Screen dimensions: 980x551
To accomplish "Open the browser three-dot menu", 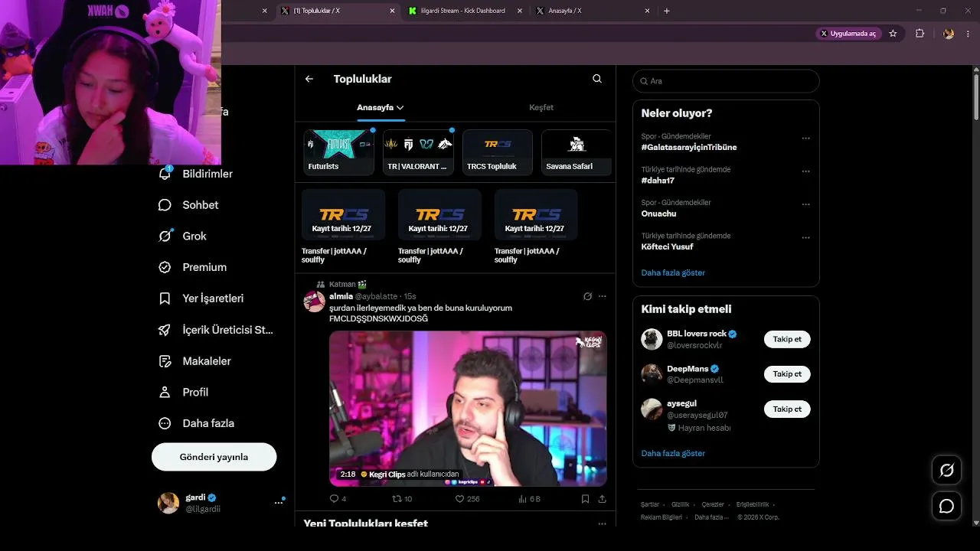I will point(969,34).
